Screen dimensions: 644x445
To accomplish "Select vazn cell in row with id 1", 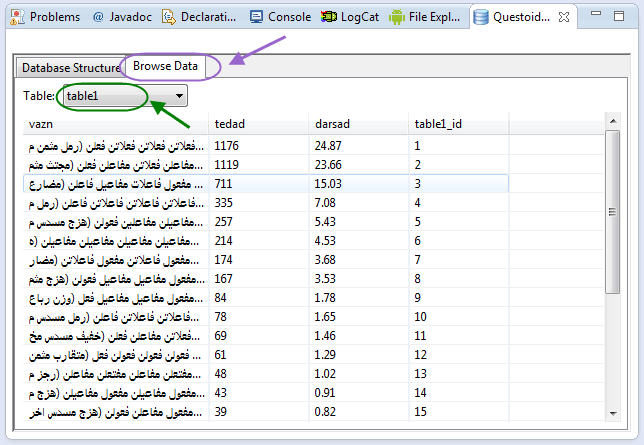I will click(x=116, y=145).
